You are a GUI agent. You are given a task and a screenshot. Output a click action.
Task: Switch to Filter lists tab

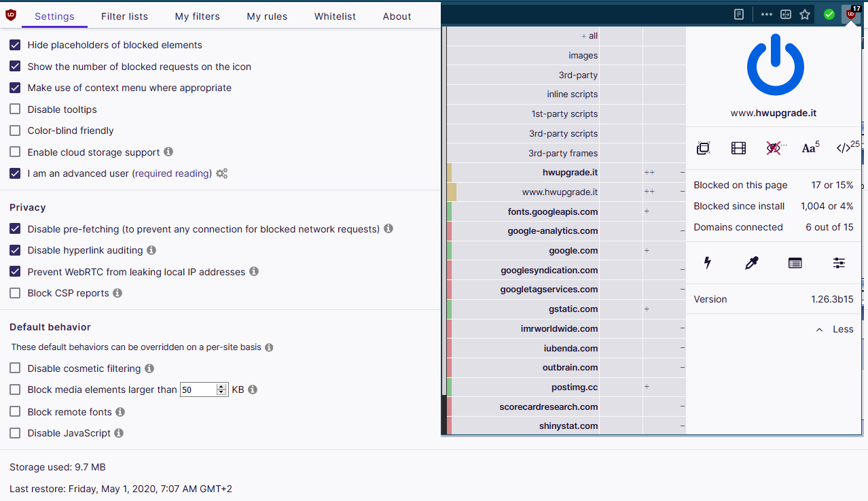[124, 16]
